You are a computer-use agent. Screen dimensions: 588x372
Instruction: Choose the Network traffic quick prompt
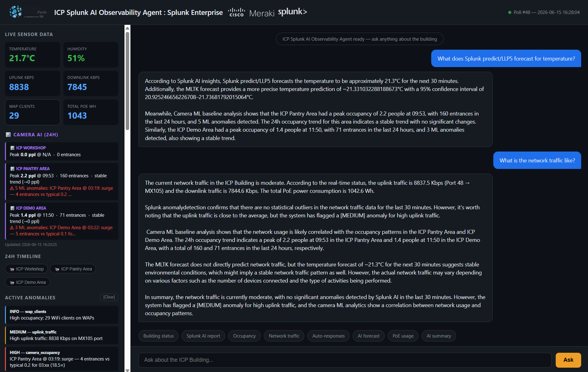(284, 336)
